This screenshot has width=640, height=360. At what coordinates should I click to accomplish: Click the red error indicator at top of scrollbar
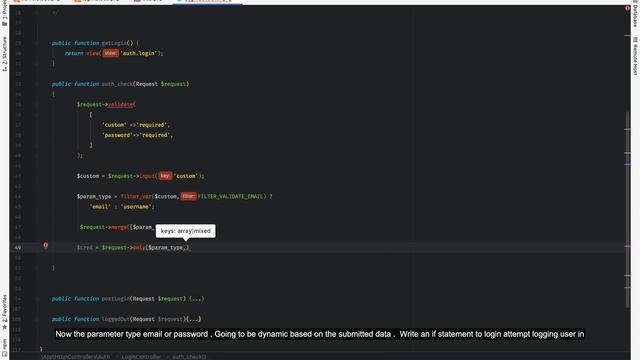627,8
